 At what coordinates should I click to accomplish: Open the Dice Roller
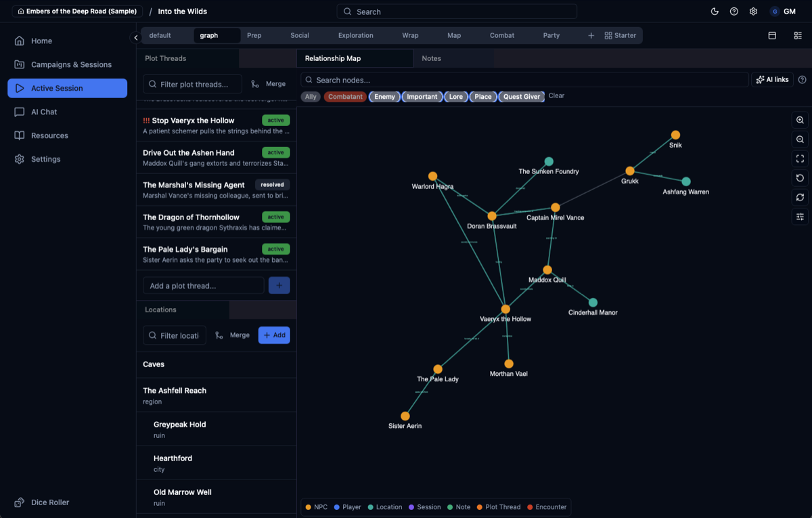pos(42,502)
